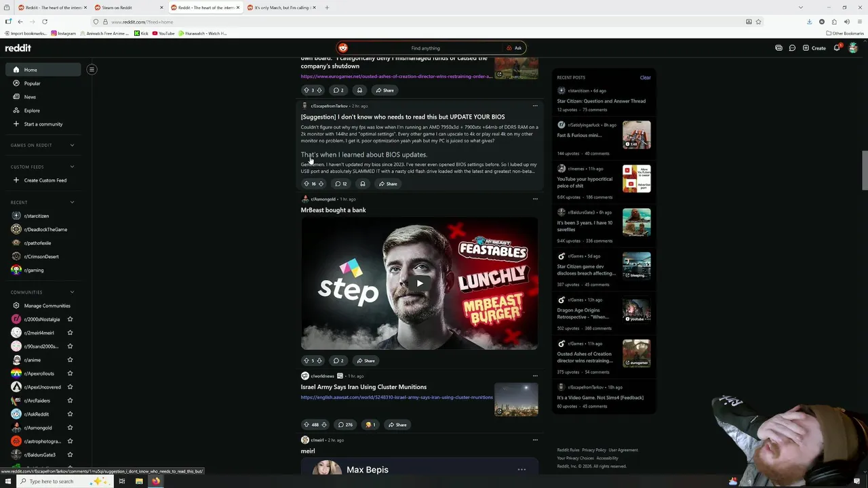This screenshot has width=868, height=488.
Task: Open overflow menu on r/Asmongold MrBeast post
Action: point(535,199)
